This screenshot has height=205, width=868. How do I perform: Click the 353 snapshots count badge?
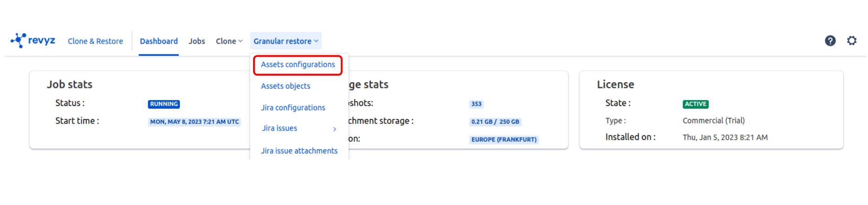476,104
